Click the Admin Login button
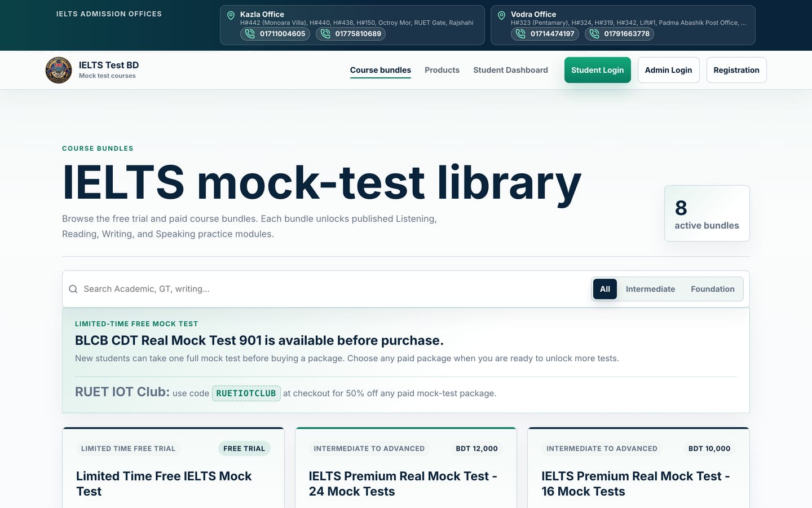The height and width of the screenshot is (508, 812). pyautogui.click(x=668, y=70)
